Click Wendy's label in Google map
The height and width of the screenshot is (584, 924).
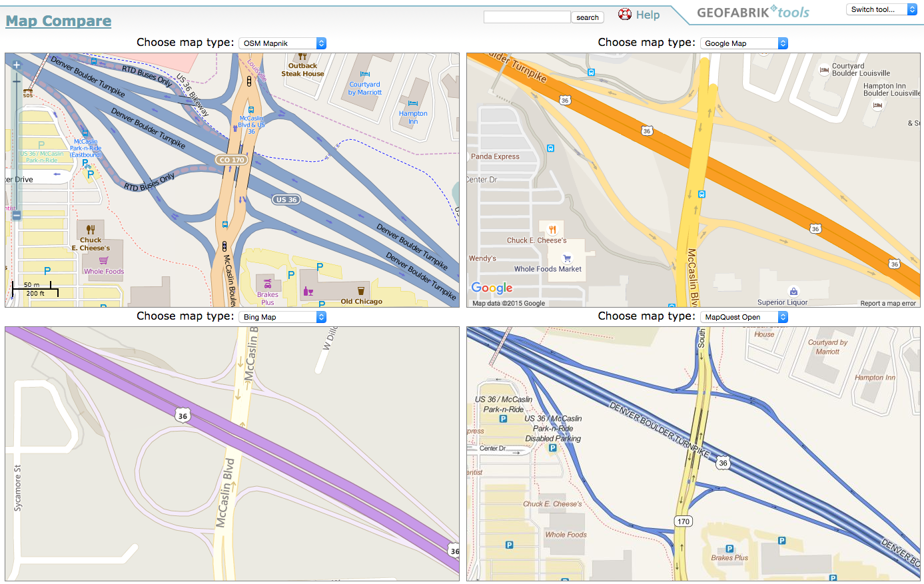tap(482, 258)
